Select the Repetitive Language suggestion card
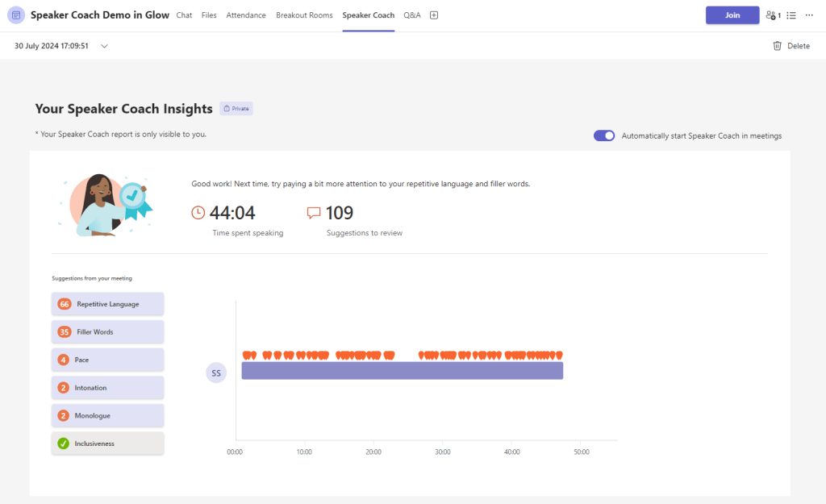This screenshot has height=504, width=826. tap(107, 304)
